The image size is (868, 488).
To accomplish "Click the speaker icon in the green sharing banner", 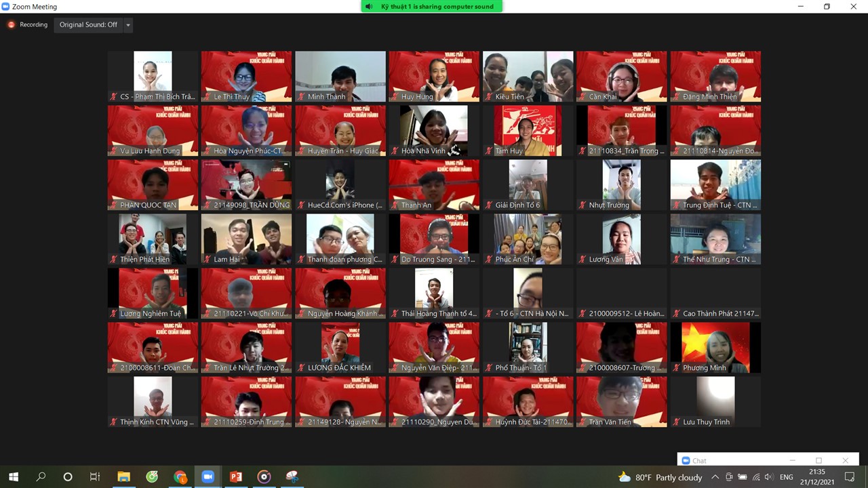I will click(x=369, y=7).
